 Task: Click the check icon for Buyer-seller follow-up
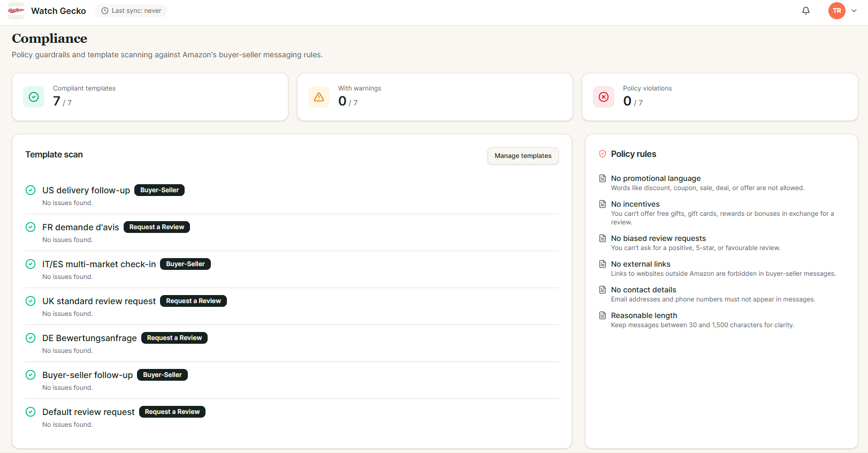31,375
